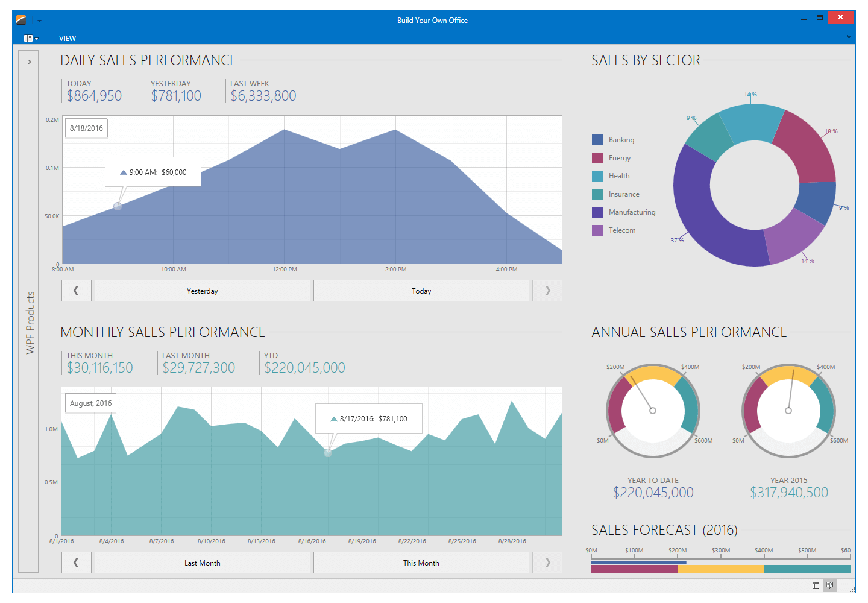Open the VIEW ribbon tab

[68, 38]
